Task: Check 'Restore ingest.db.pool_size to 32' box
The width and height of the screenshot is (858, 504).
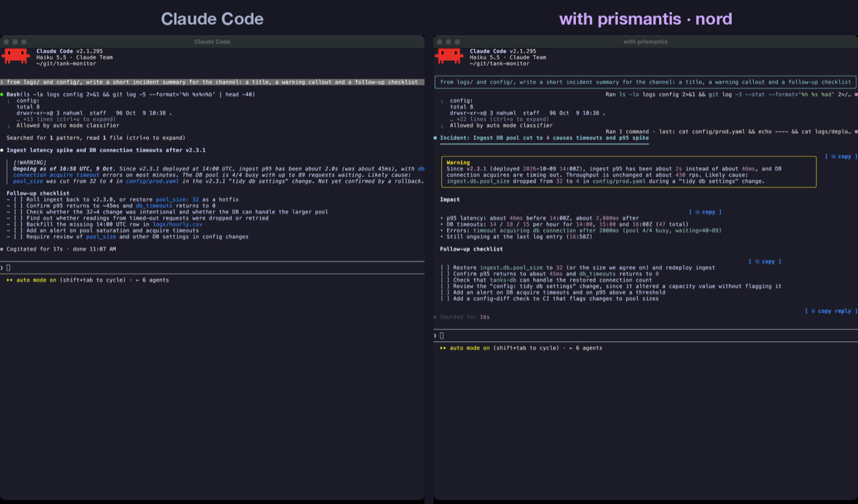Action: (x=445, y=267)
